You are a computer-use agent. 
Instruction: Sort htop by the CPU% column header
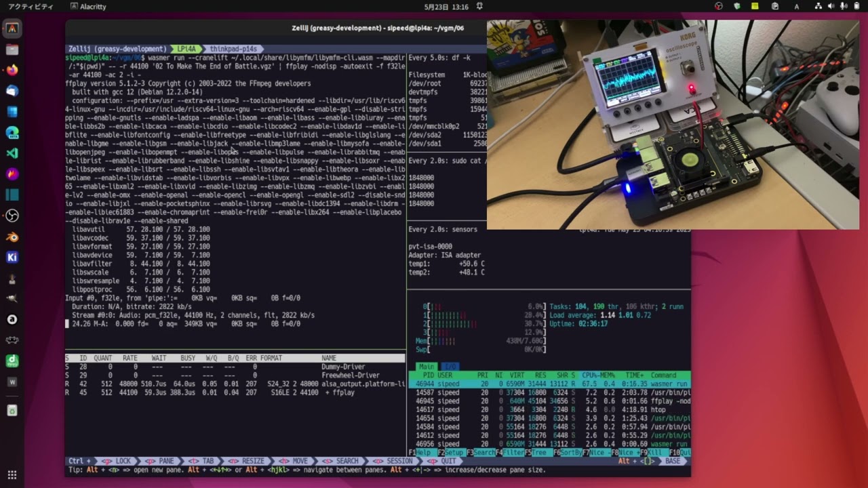[588, 375]
